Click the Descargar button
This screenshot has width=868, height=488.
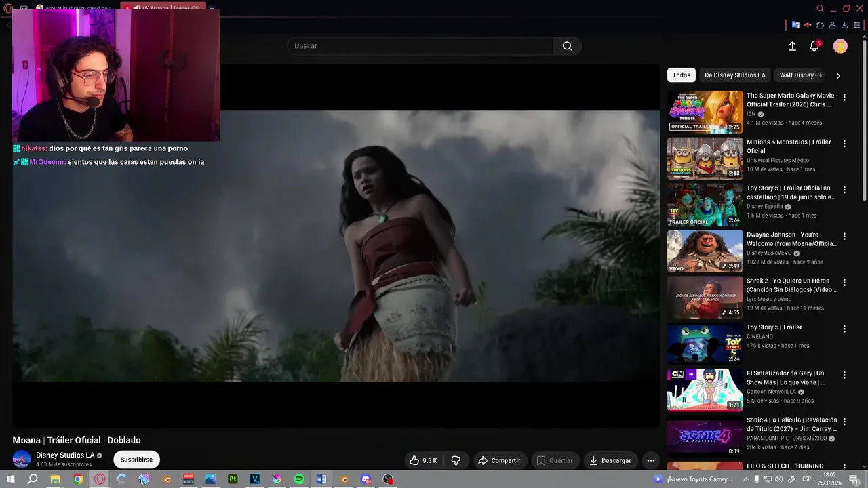point(610,460)
